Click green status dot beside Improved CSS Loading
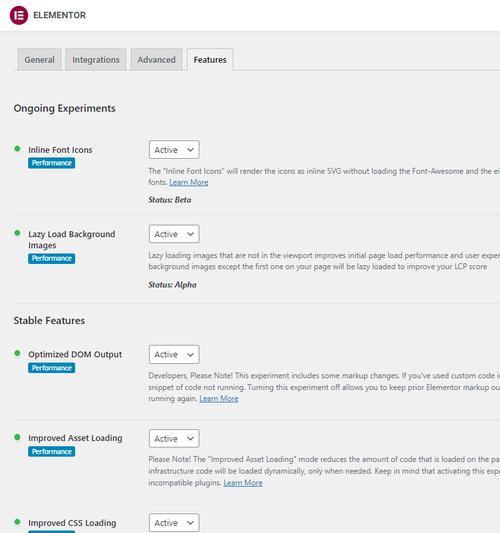 point(17,522)
